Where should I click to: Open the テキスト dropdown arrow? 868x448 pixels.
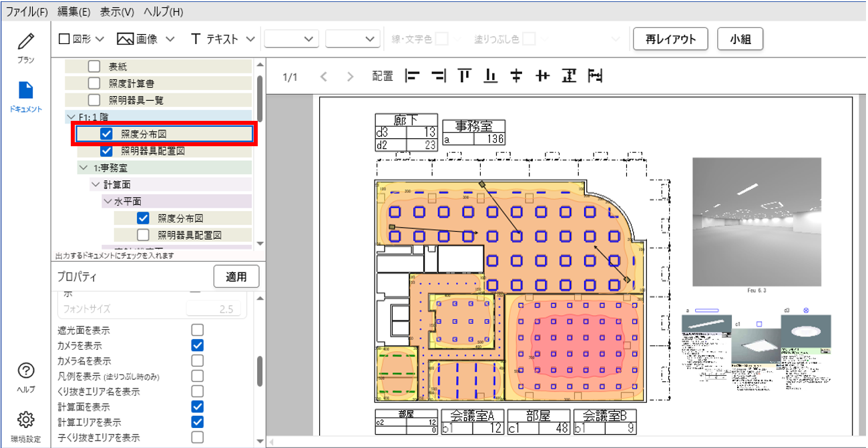[x=250, y=39]
